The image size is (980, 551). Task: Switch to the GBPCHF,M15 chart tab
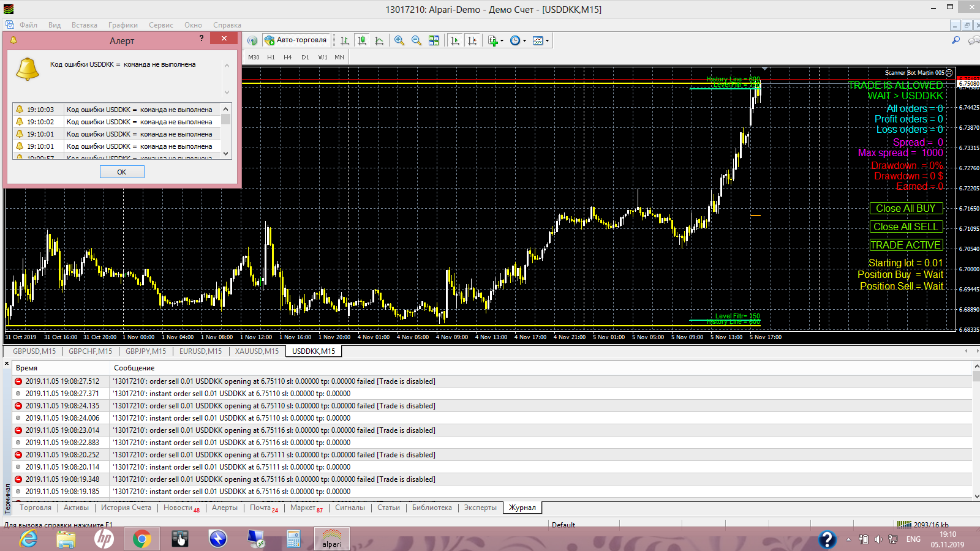[x=91, y=351]
